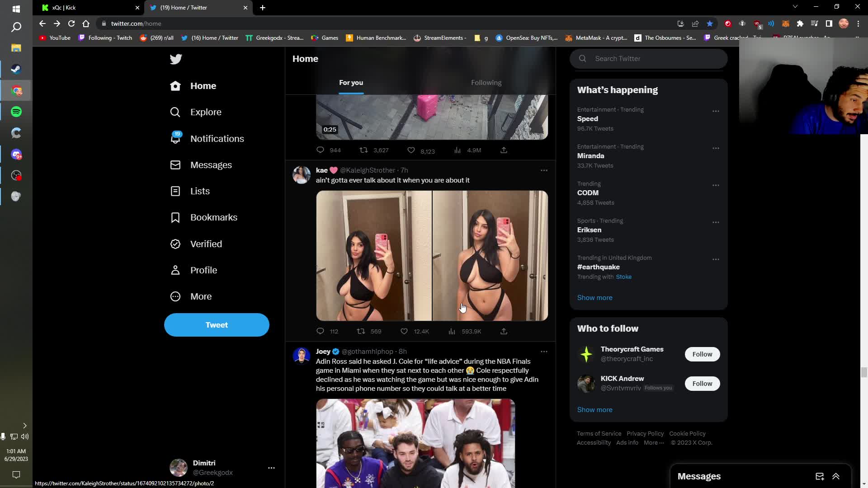Like kae's tweet with heart icon

click(x=404, y=331)
